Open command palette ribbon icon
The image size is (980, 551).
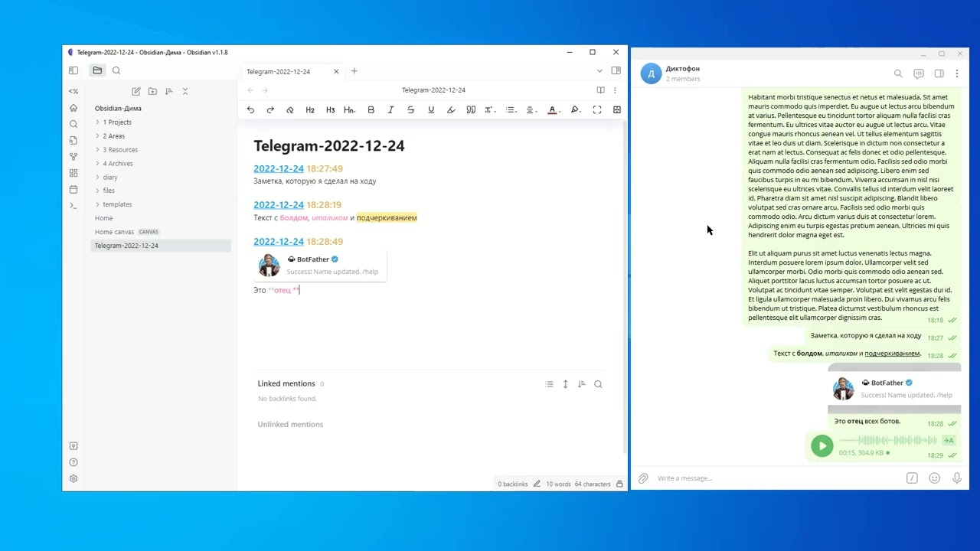pos(73,205)
